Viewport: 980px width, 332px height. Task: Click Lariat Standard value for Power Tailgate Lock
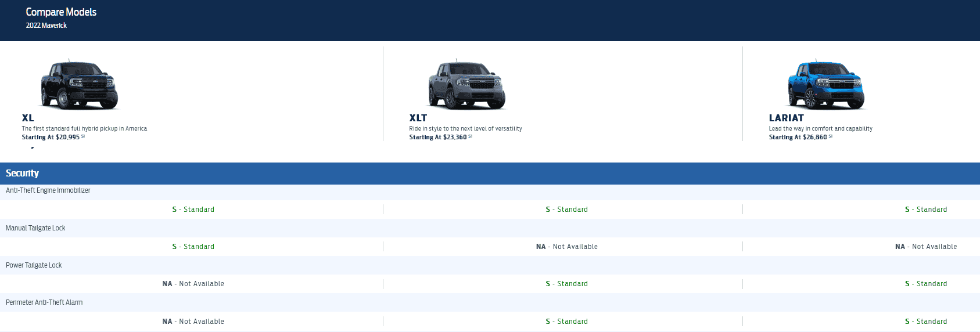[926, 284]
